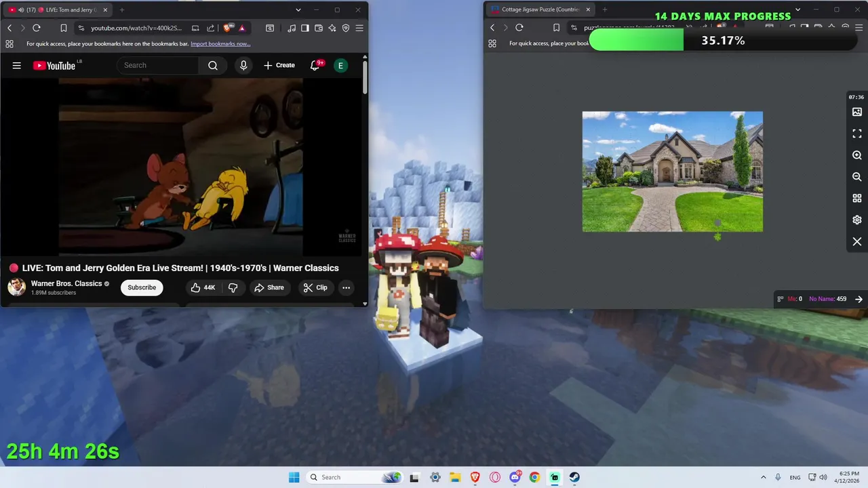The image size is (868, 488).
Task: Reload the puzzle page
Action: 519,28
